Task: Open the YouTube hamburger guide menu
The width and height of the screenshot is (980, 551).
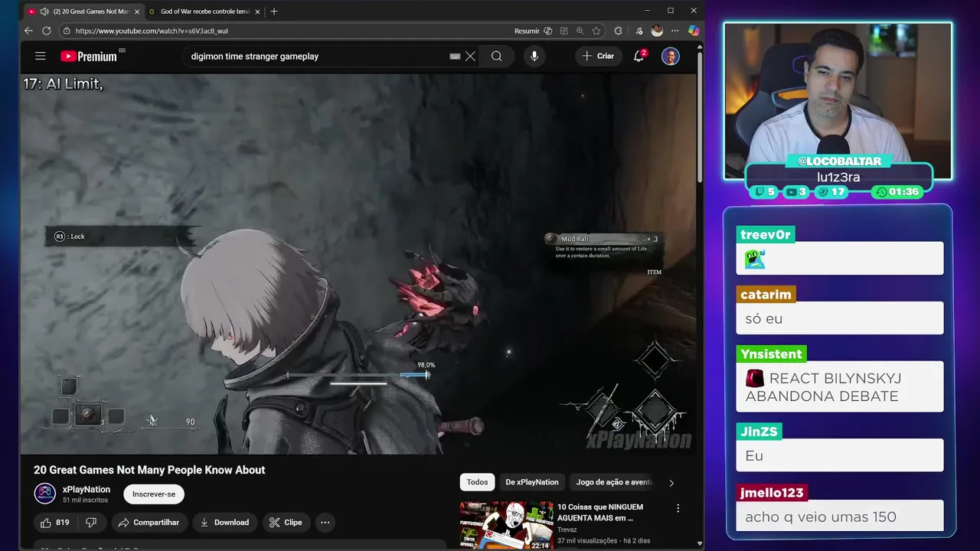Action: coord(41,56)
